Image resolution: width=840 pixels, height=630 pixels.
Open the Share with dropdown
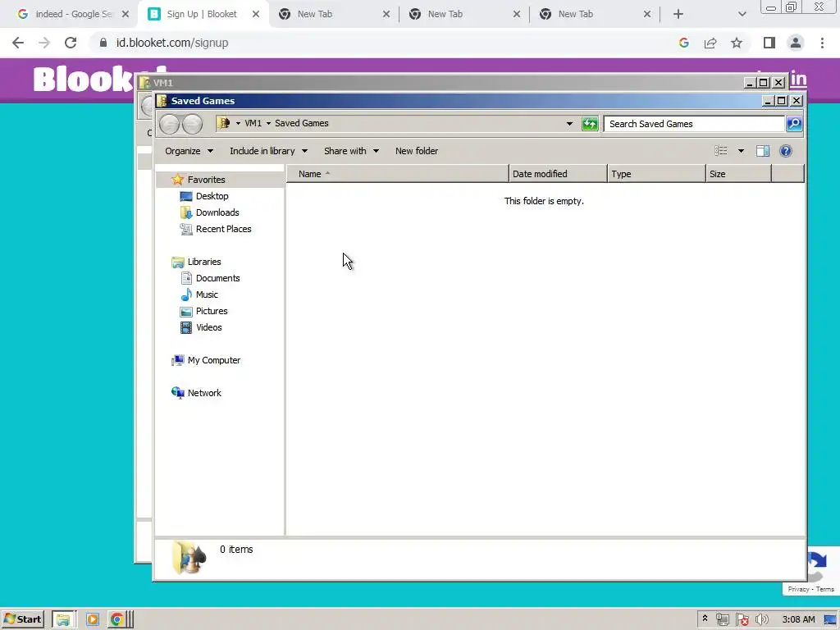click(x=351, y=151)
